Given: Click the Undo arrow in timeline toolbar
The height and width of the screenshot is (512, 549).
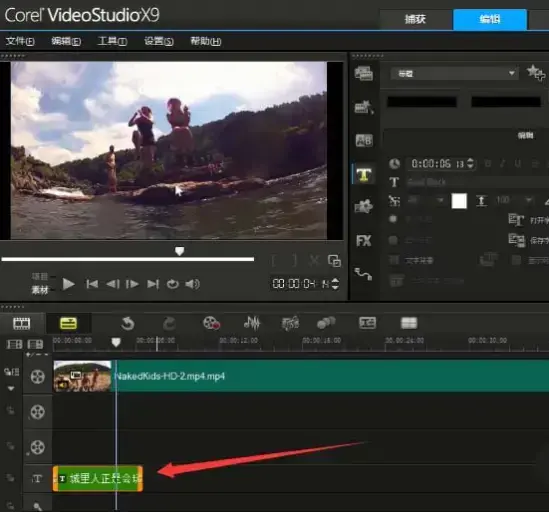Looking at the screenshot, I should pos(127,323).
